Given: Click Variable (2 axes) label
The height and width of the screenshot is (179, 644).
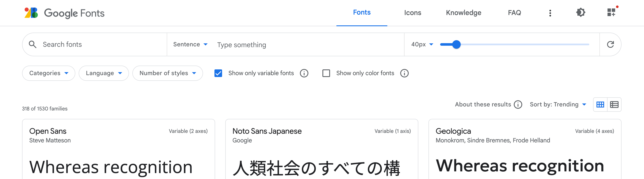Looking at the screenshot, I should coord(188,131).
